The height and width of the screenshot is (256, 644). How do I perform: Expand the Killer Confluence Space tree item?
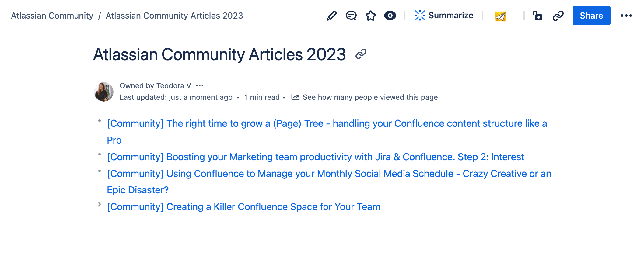pos(99,204)
